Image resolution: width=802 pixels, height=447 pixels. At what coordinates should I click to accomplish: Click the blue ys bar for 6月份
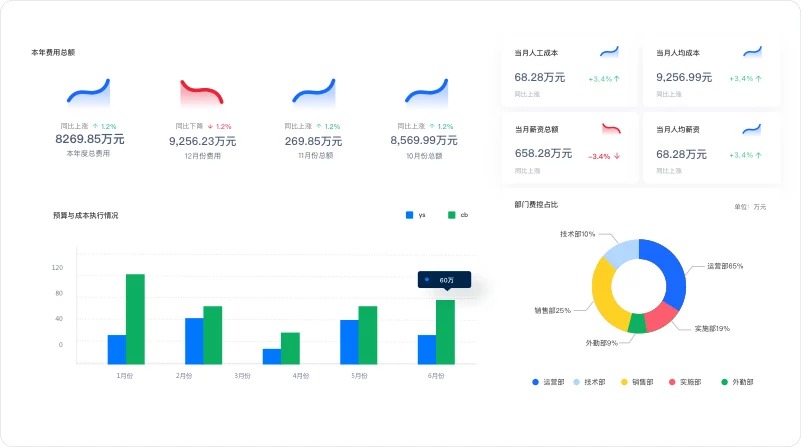point(427,350)
